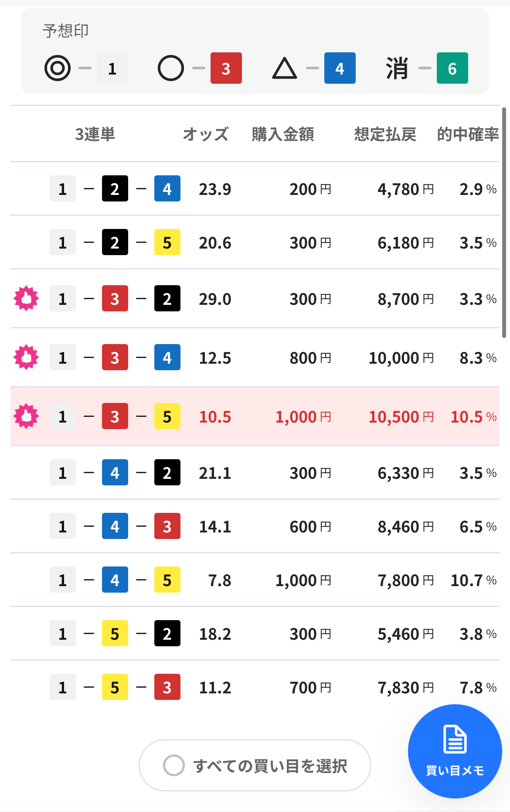Sort by the オッズ column header
Viewport: 510px width, 812px height.
tap(205, 134)
